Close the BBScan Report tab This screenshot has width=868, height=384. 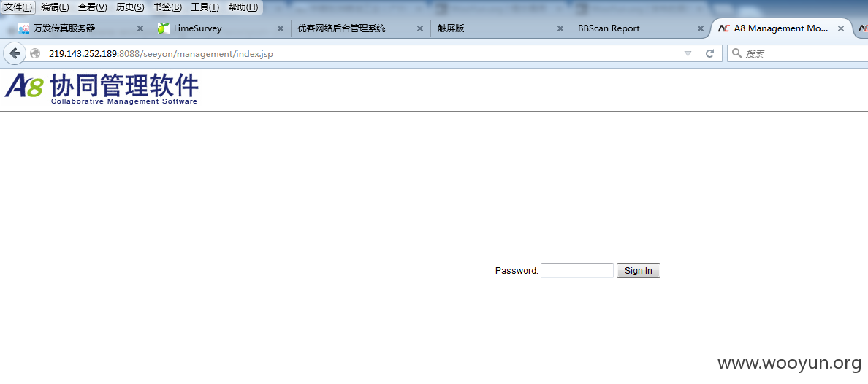[x=700, y=28]
